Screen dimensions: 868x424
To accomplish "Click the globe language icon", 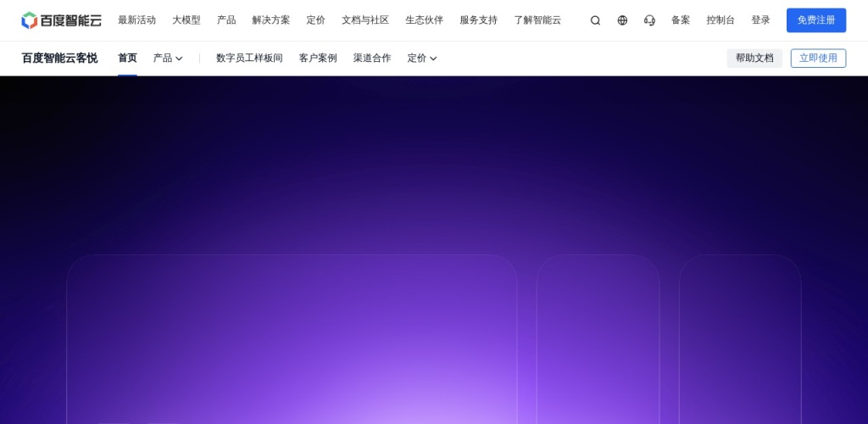I will [622, 20].
